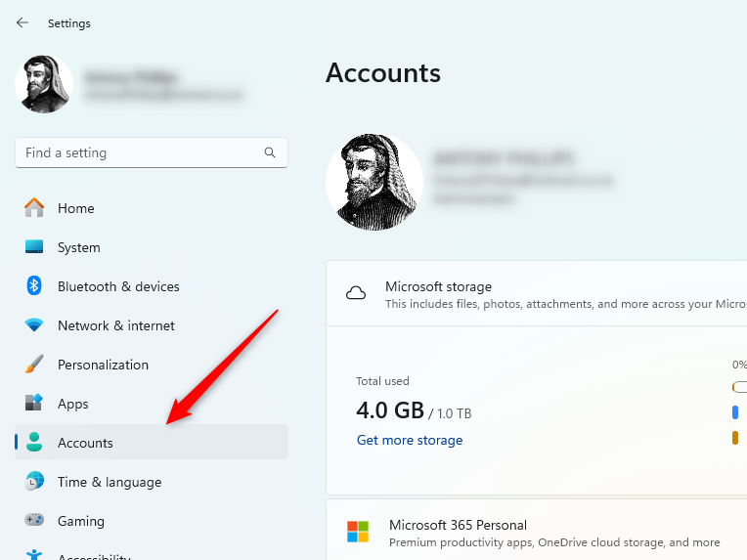Click the orange storage legend marker
The image size is (747, 560).
735,438
